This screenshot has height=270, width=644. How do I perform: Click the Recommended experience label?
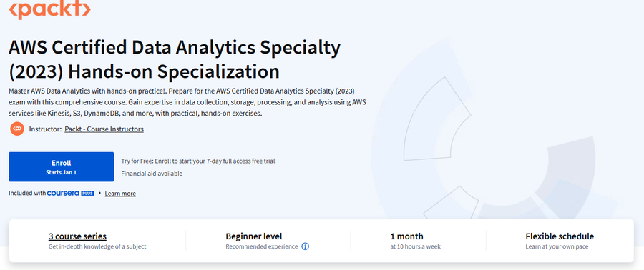pos(262,246)
